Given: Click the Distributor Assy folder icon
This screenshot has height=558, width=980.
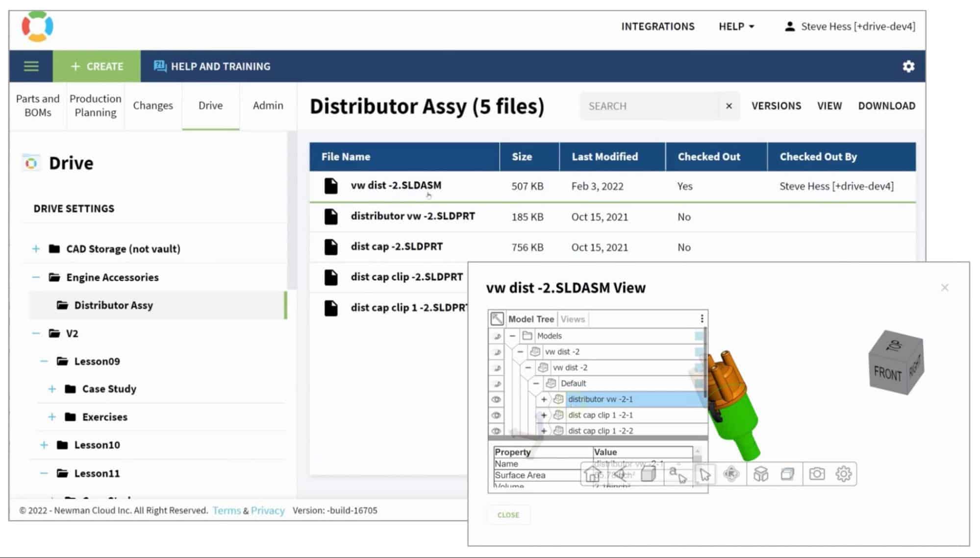Looking at the screenshot, I should (x=62, y=305).
